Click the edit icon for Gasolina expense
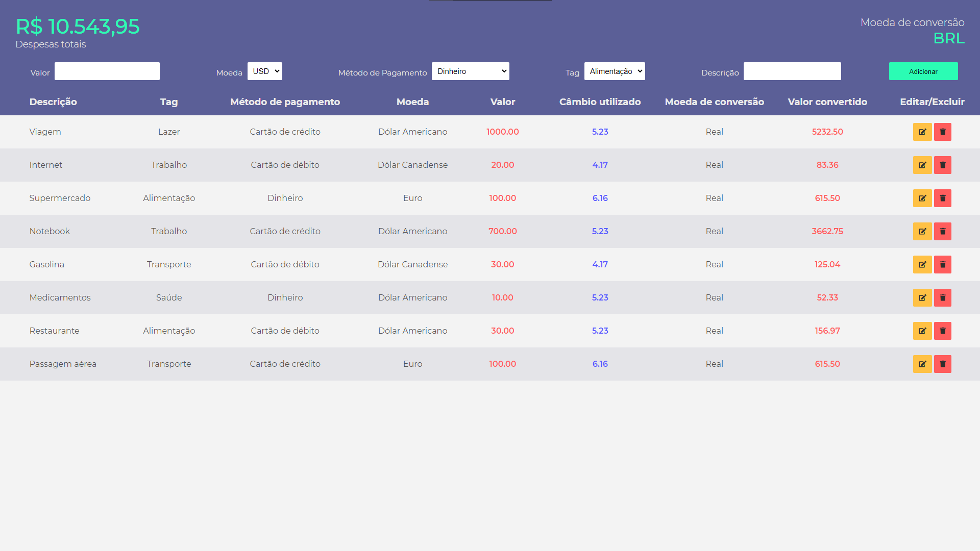 tap(922, 264)
